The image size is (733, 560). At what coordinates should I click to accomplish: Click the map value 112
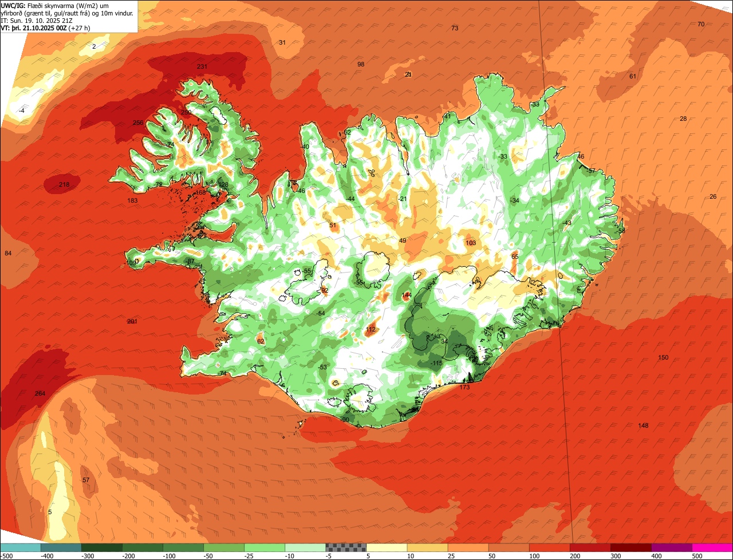pyautogui.click(x=371, y=329)
